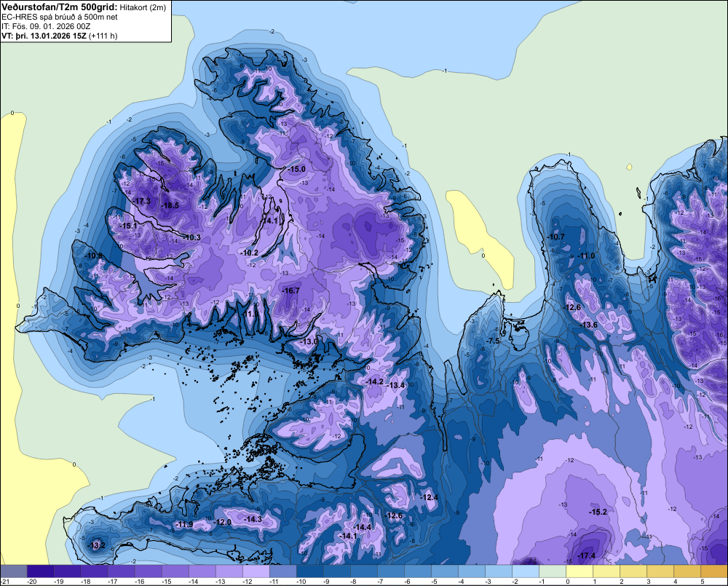The width and height of the screenshot is (728, 586).
Task: Click the -13.0 temperature value
Action: (309, 341)
